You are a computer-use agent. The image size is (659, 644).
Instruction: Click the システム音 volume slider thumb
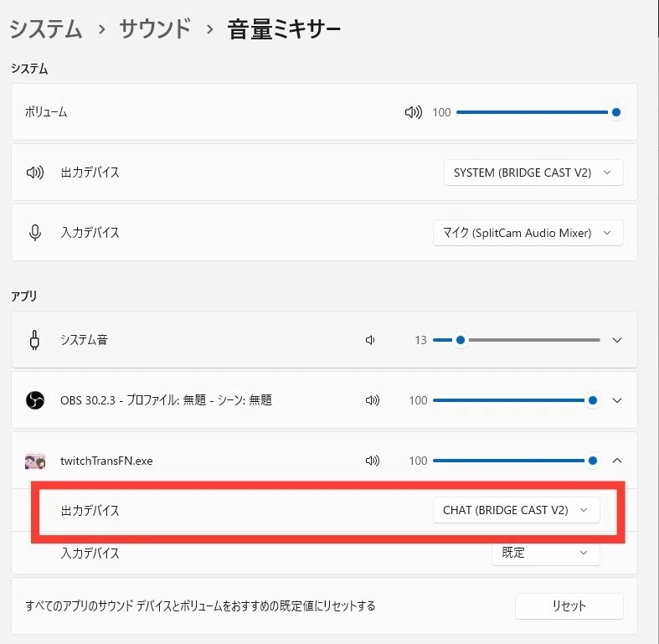coord(461,340)
